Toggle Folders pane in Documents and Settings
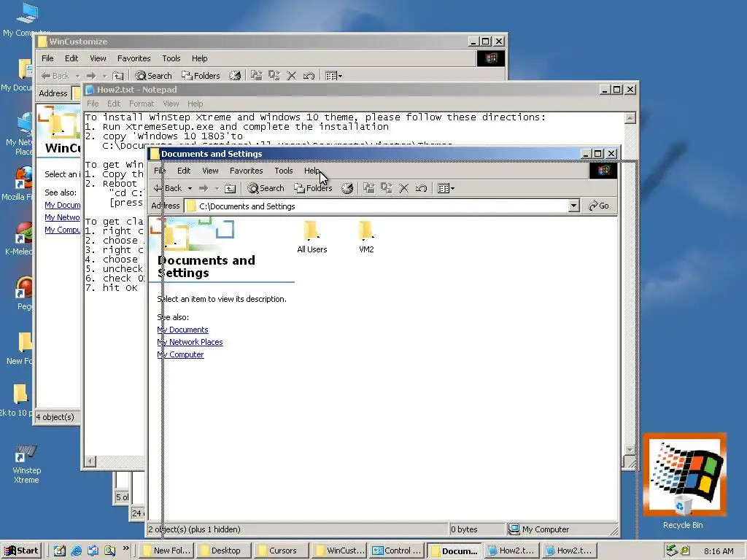 313,189
